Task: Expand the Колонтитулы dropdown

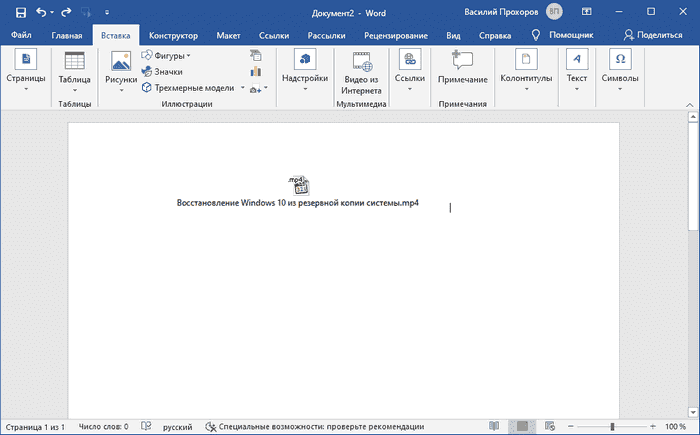Action: pyautogui.click(x=526, y=88)
